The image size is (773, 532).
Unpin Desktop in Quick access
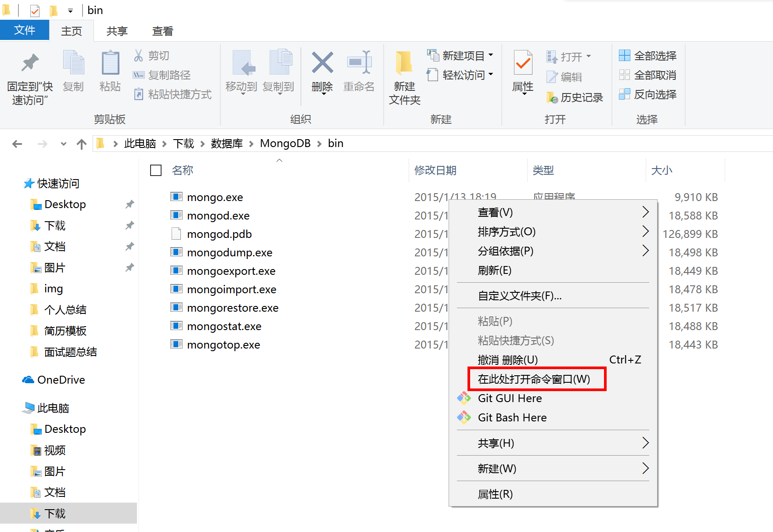pos(129,204)
